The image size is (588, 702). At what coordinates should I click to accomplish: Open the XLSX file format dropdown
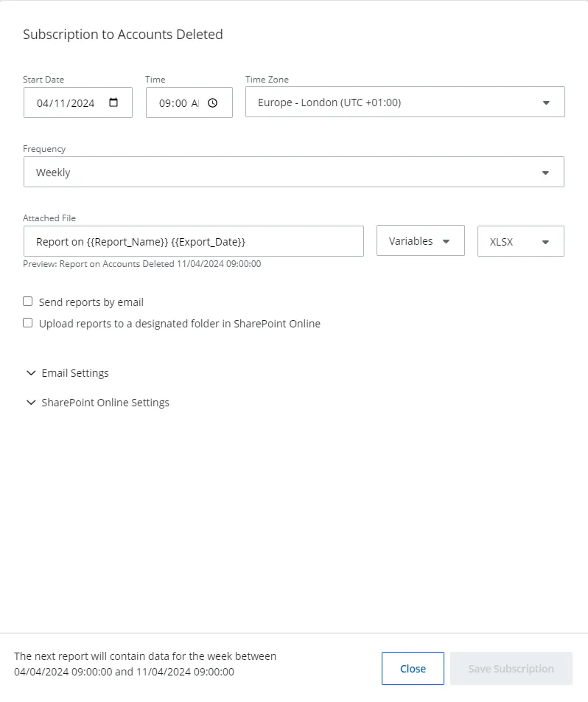point(521,241)
